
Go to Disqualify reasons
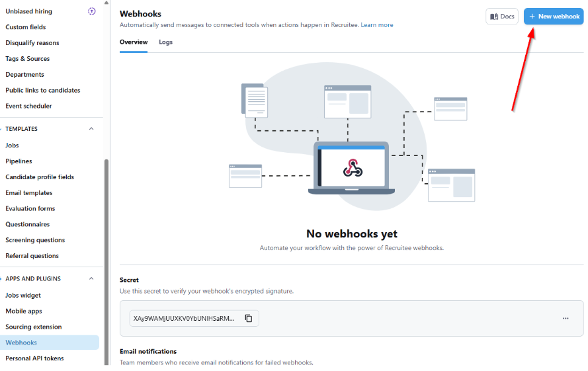(x=32, y=43)
